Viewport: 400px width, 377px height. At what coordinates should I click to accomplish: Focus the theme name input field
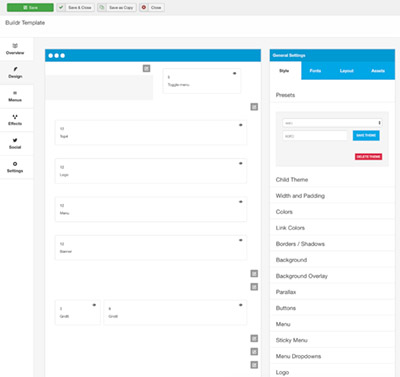pyautogui.click(x=315, y=136)
